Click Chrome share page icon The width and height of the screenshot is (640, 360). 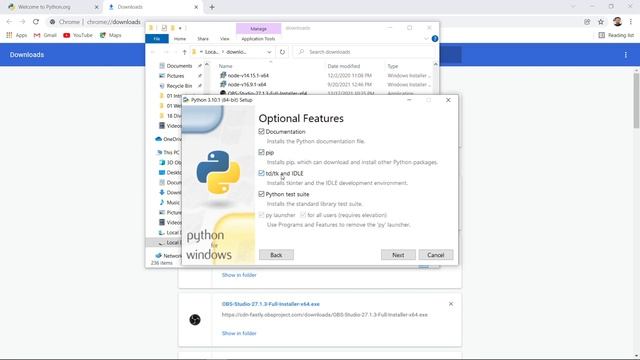tap(587, 22)
